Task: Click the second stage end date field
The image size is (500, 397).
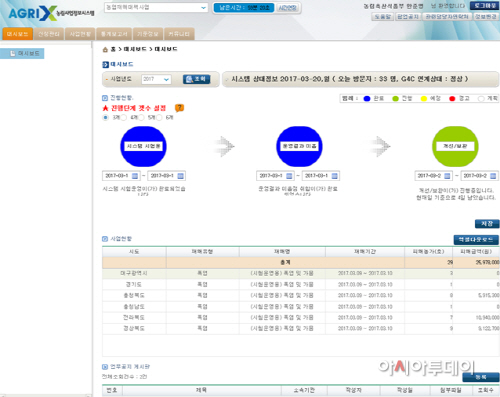Action: [320, 176]
